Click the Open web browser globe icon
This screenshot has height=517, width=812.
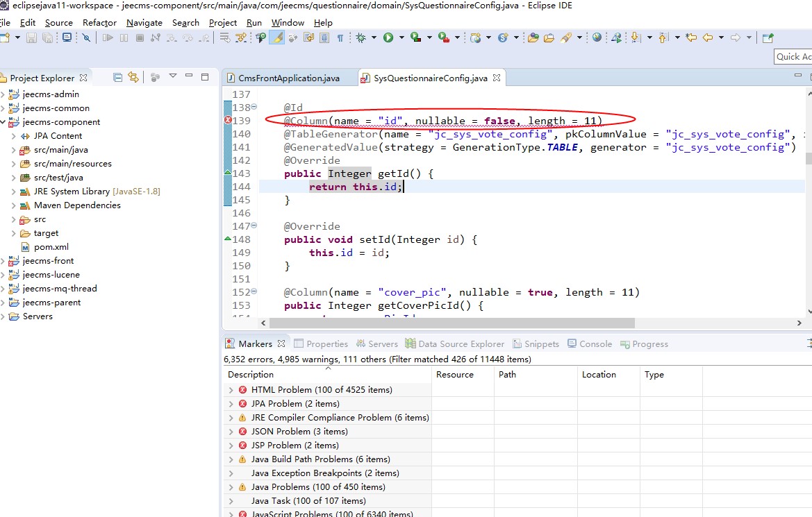597,37
